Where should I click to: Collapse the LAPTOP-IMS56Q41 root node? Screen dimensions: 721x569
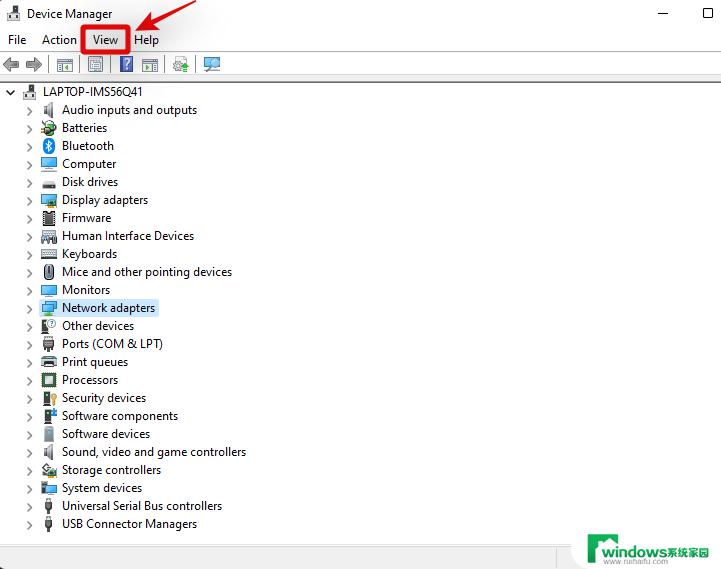pyautogui.click(x=11, y=92)
